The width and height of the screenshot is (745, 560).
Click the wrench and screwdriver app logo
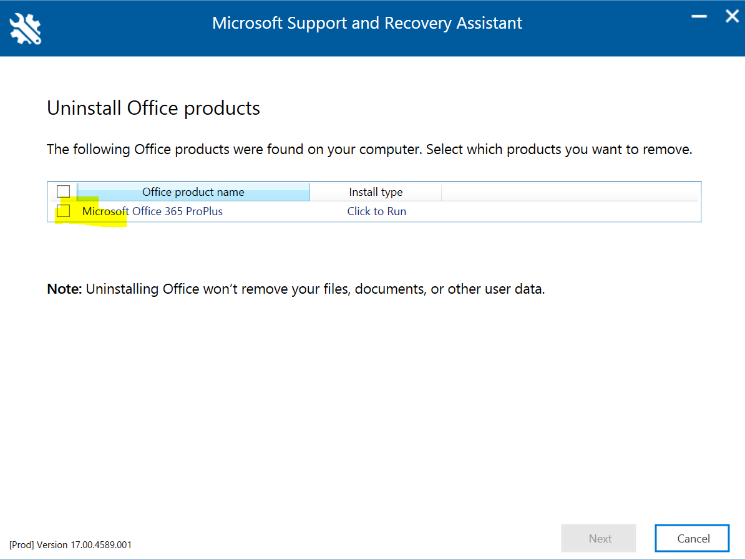click(26, 29)
